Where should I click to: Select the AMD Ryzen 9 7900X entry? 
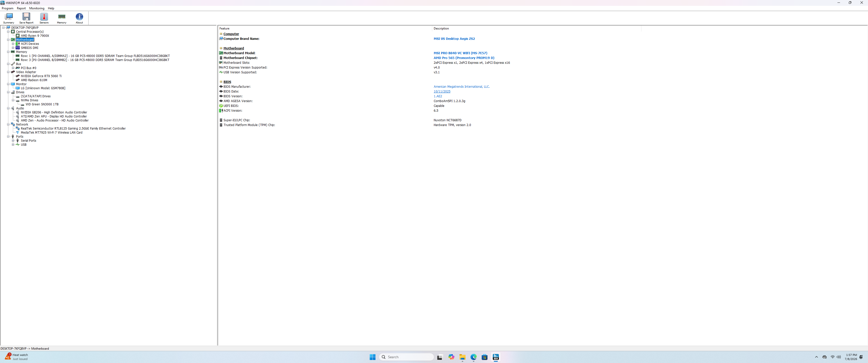35,36
